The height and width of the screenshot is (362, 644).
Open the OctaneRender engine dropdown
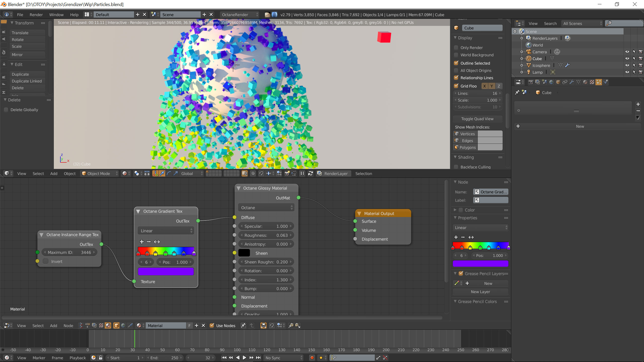pyautogui.click(x=239, y=15)
